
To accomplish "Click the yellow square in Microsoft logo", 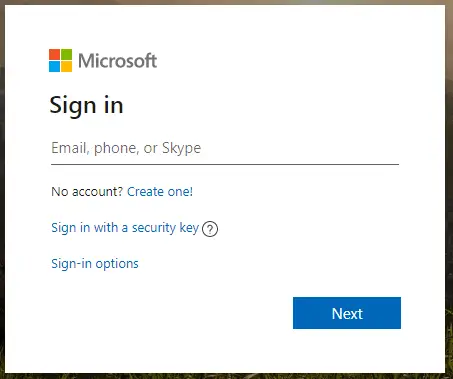I will pyautogui.click(x=66, y=66).
